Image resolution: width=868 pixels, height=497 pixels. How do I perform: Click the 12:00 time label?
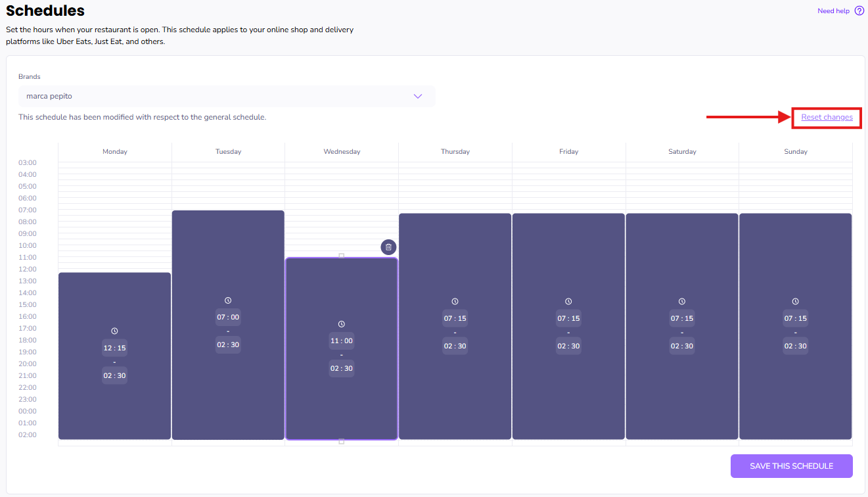tap(28, 269)
